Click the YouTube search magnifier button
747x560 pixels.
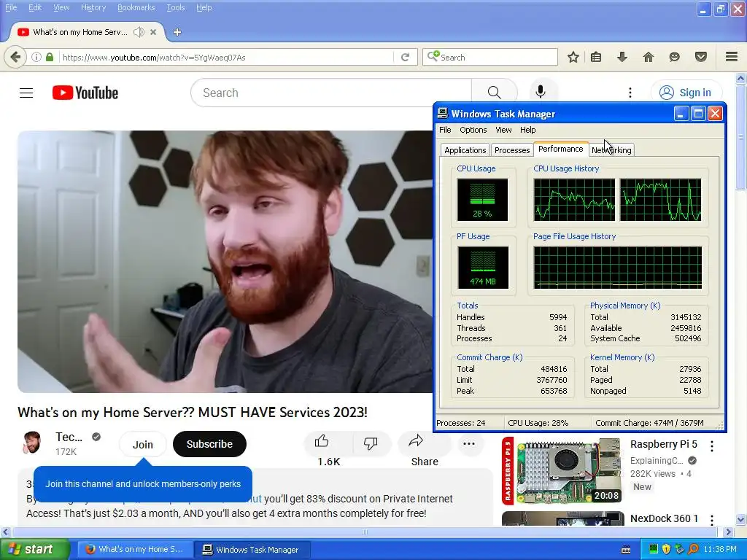coord(494,93)
